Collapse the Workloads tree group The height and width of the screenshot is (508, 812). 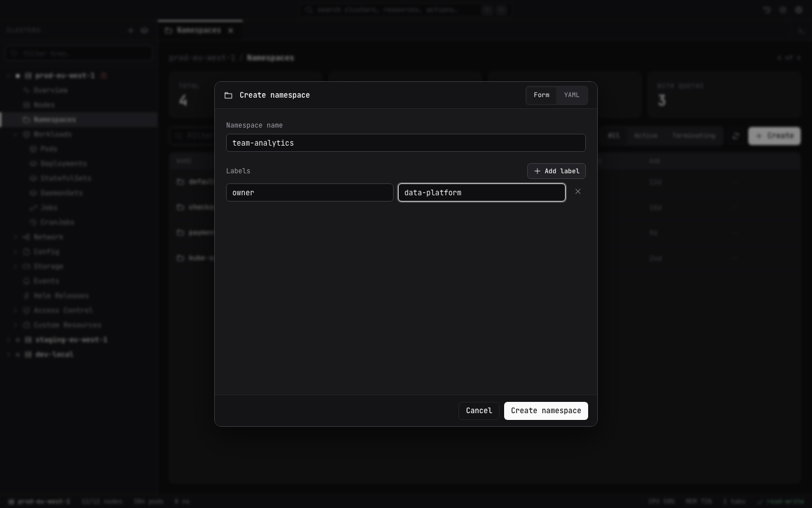tap(16, 134)
